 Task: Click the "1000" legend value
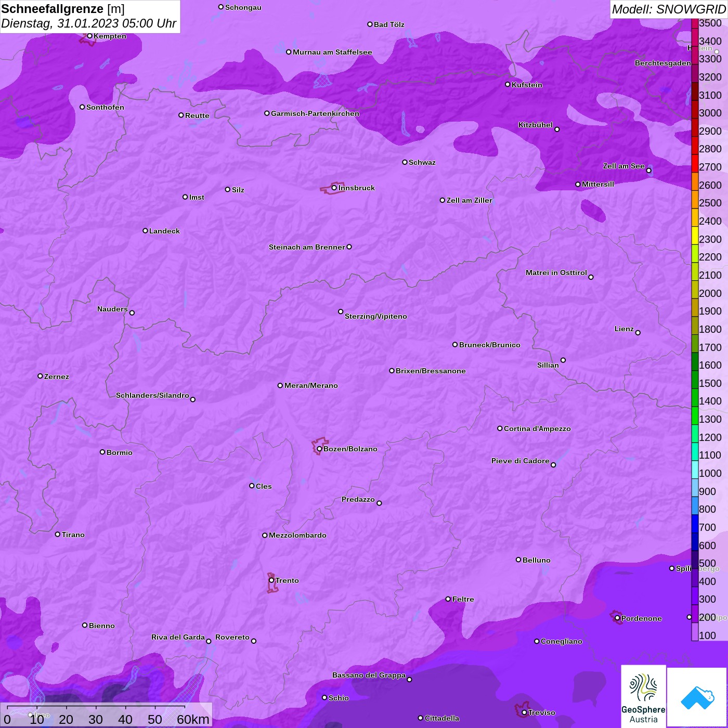tap(710, 473)
